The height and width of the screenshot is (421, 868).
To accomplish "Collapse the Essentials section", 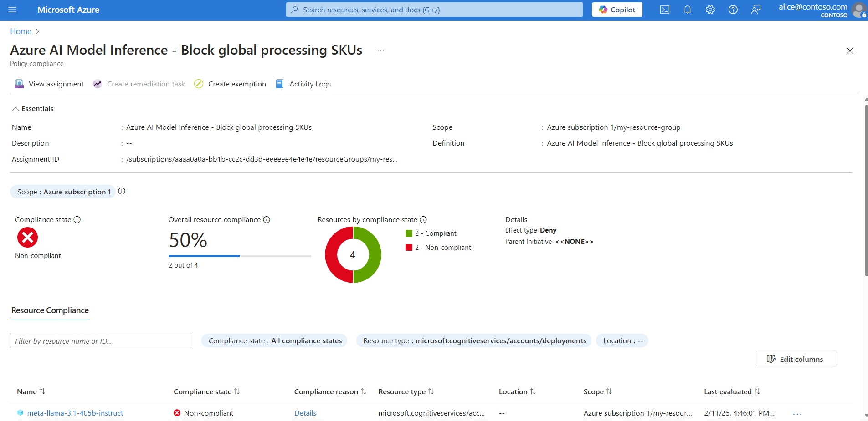I will (15, 109).
